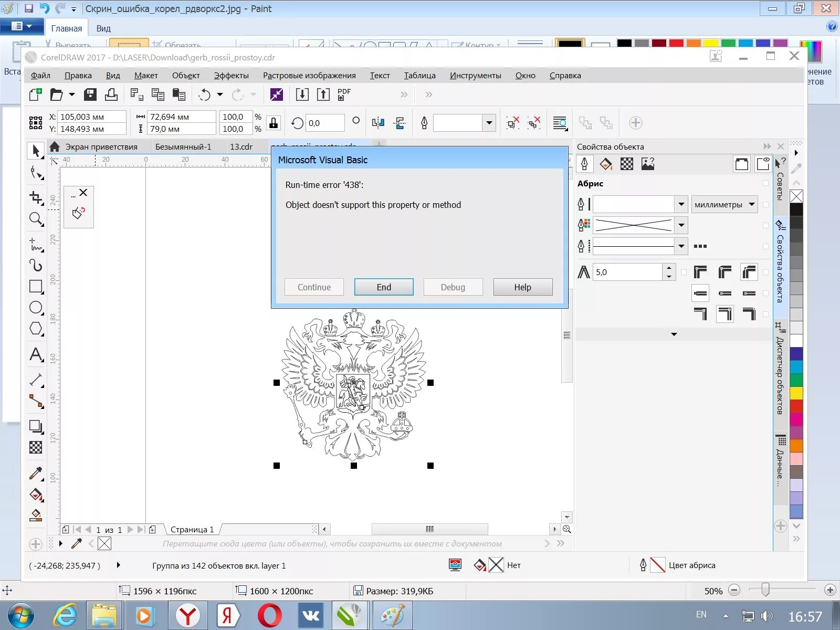Viewport: 840px width, 630px height.
Task: Pick the yellow swatch in CorelDRAW palette
Action: [796, 393]
